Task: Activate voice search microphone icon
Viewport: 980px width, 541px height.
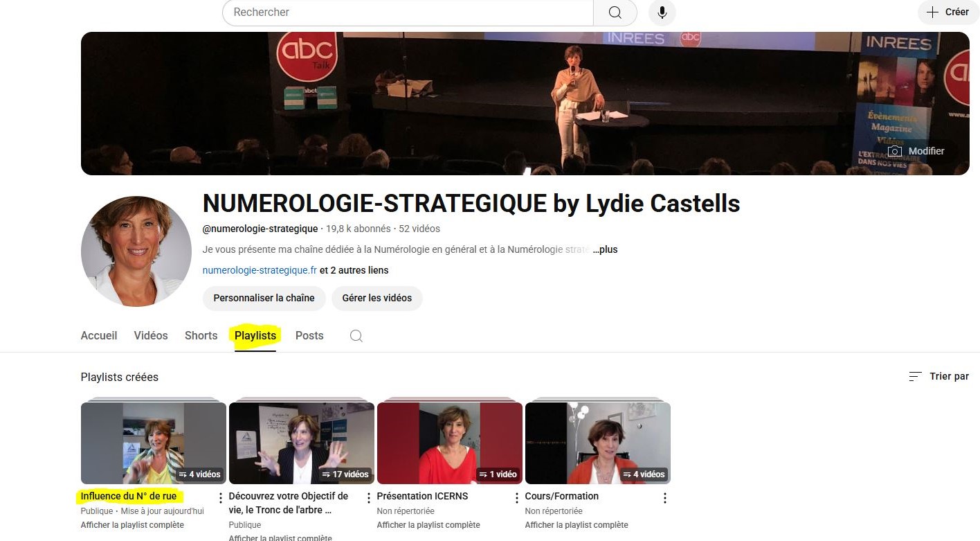Action: (662, 12)
